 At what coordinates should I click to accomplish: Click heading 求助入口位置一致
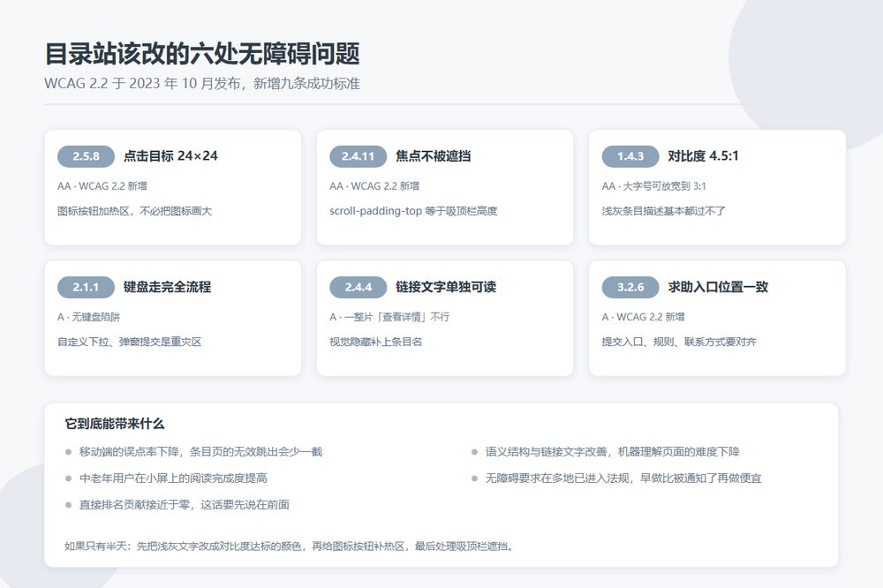coord(718,287)
